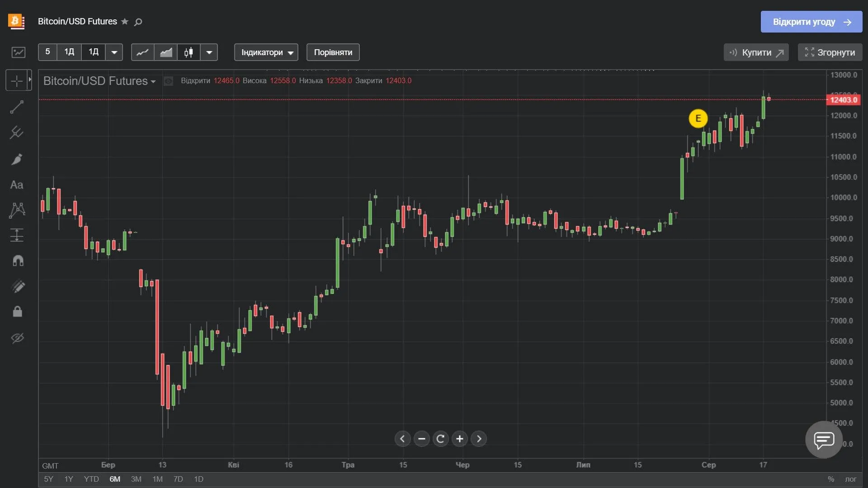This screenshot has height=488, width=868.
Task: Toggle logarithmic scale лог
Action: (x=851, y=479)
